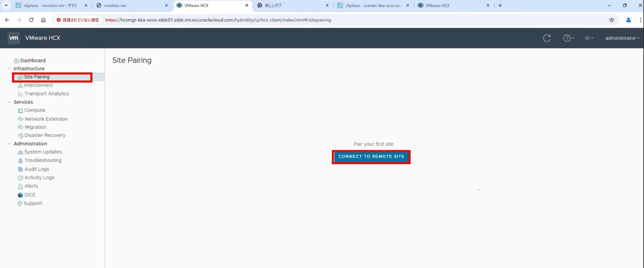Click the Interconnect icon in sidebar
Screen dimensions: 644x268
20,85
